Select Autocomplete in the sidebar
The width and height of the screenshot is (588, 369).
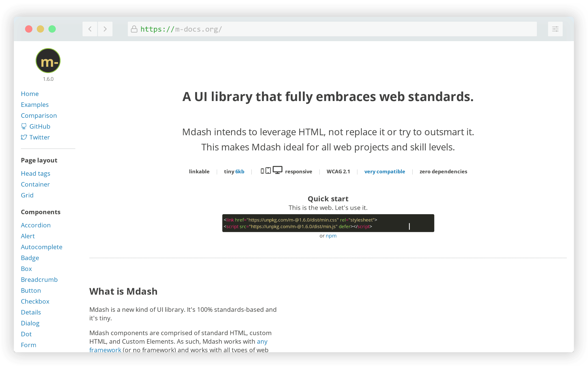[41, 247]
